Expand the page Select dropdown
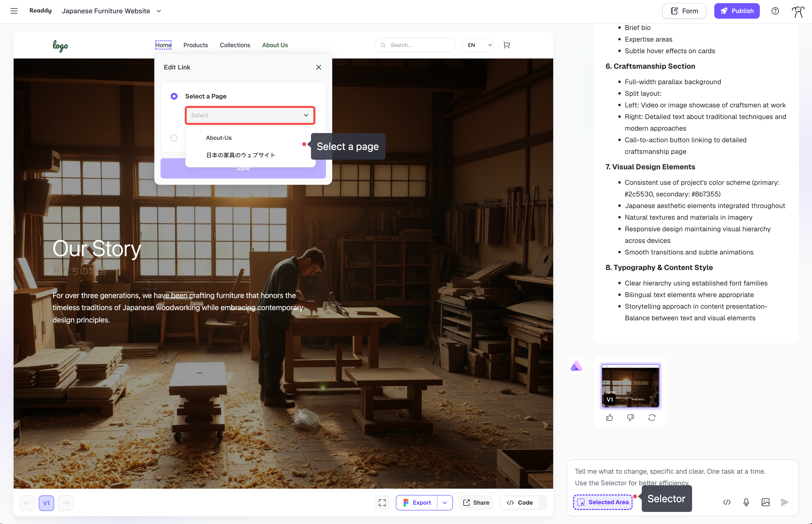 tap(250, 115)
